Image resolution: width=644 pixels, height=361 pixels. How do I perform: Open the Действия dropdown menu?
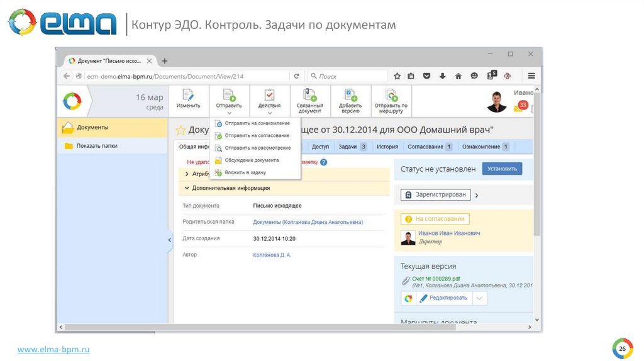coord(269,101)
